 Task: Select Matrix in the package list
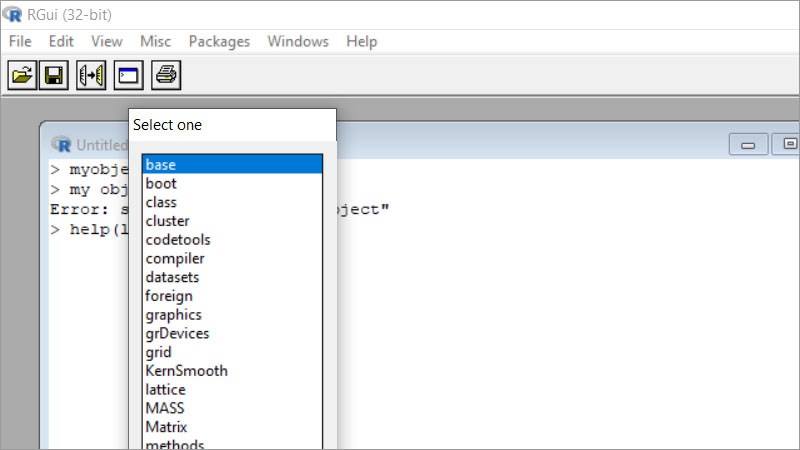[x=232, y=427]
